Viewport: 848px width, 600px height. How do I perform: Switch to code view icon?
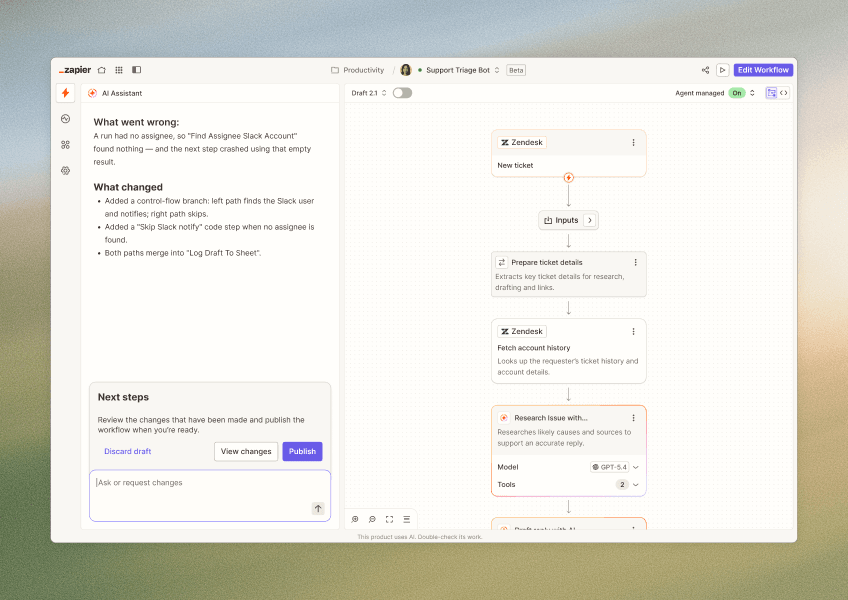(784, 93)
